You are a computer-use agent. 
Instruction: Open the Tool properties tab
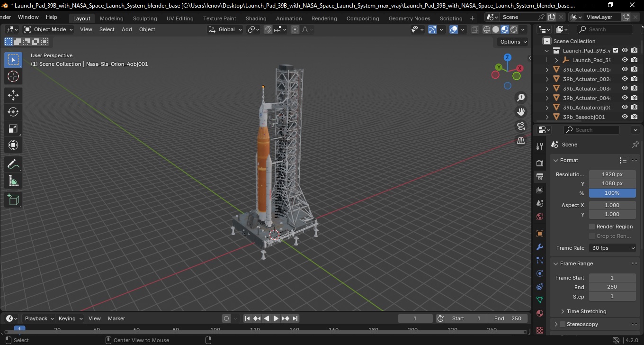540,146
